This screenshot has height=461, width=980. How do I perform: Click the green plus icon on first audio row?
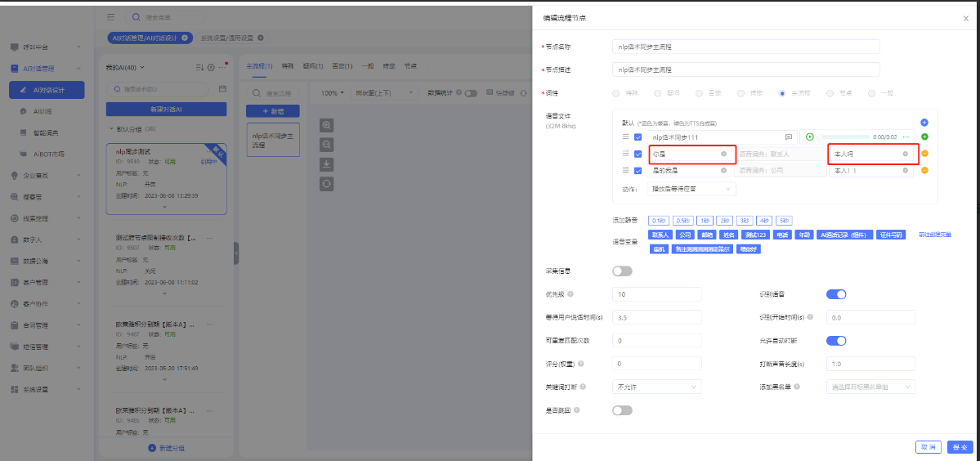tap(924, 137)
